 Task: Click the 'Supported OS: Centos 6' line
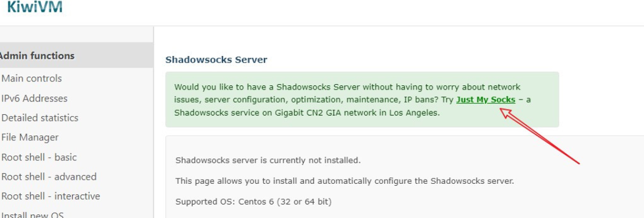click(x=253, y=202)
